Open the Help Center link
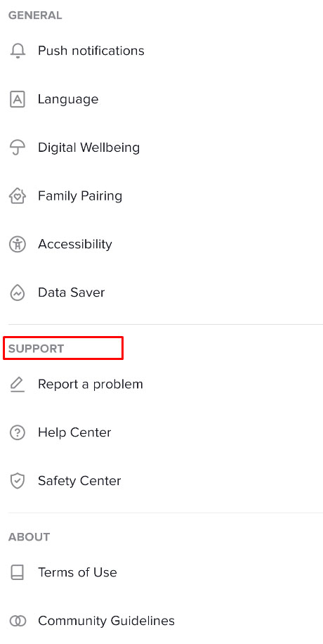The width and height of the screenshot is (323, 644). pos(161,432)
